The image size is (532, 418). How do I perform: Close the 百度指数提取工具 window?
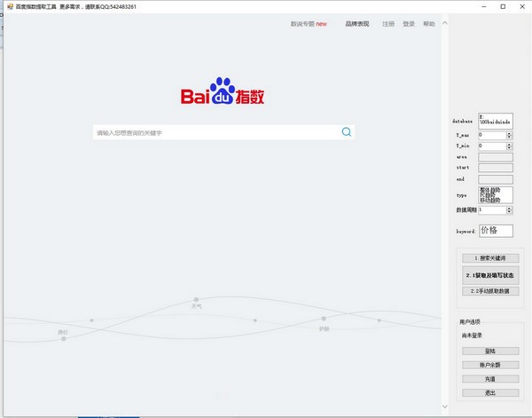click(522, 6)
